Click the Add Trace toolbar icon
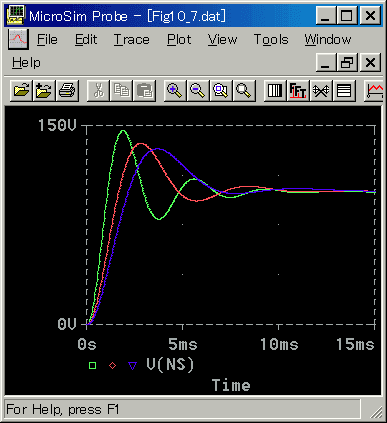387x423 pixels. 374,90
